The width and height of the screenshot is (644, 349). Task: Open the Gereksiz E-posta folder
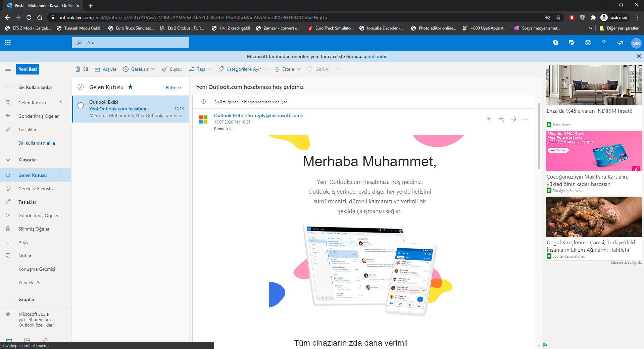(36, 189)
